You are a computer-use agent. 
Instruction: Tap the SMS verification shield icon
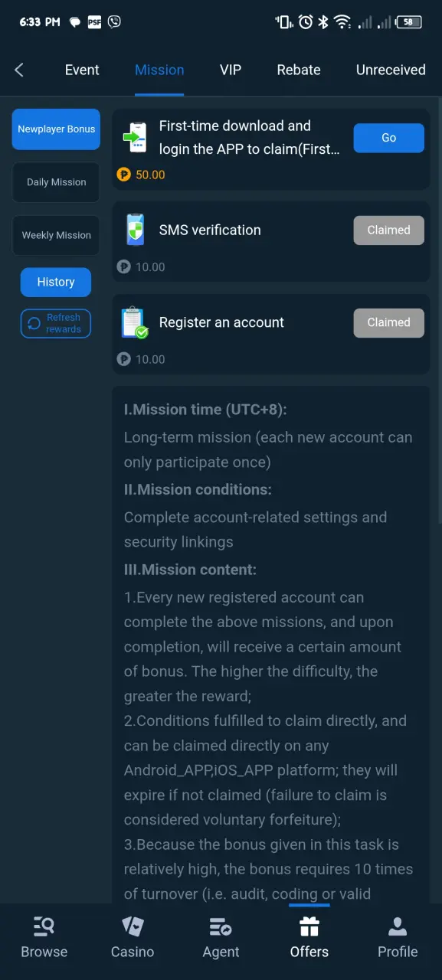[135, 230]
